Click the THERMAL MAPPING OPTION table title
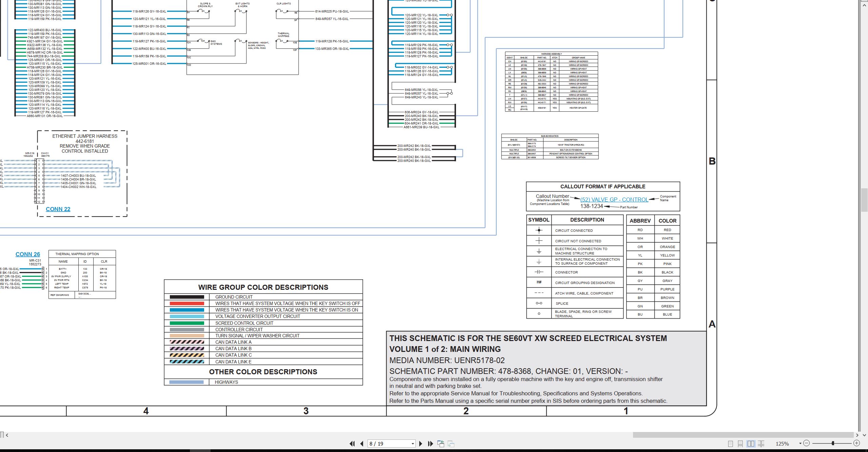The width and height of the screenshot is (868, 452). coord(77,254)
